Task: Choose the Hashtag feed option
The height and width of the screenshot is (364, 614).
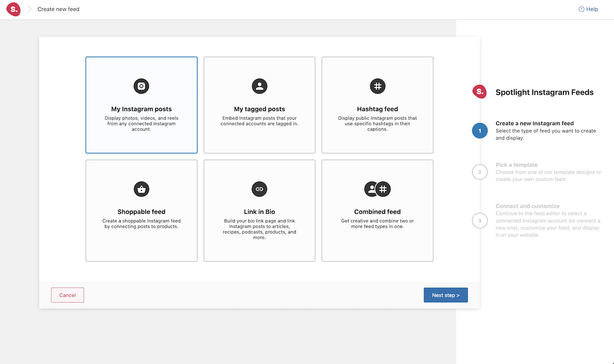Action: point(378,105)
